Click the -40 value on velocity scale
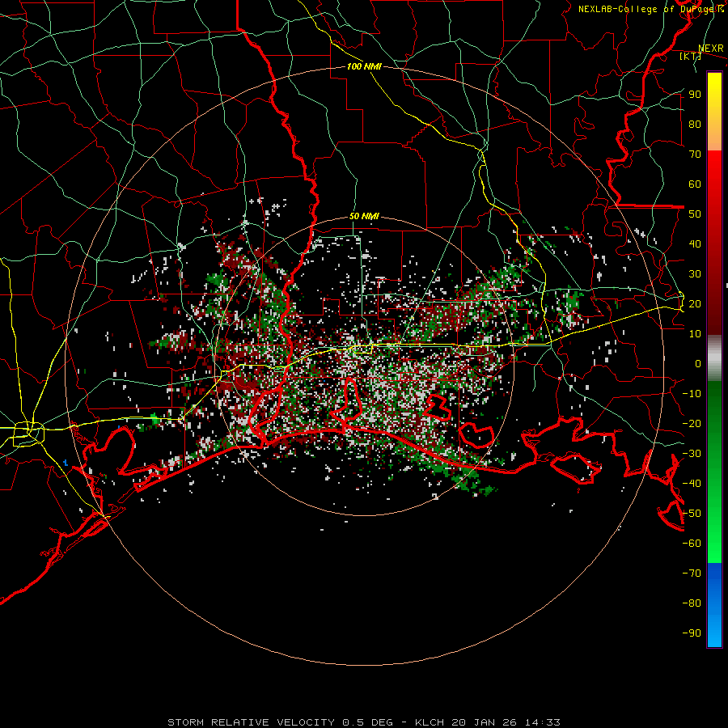 [692, 484]
